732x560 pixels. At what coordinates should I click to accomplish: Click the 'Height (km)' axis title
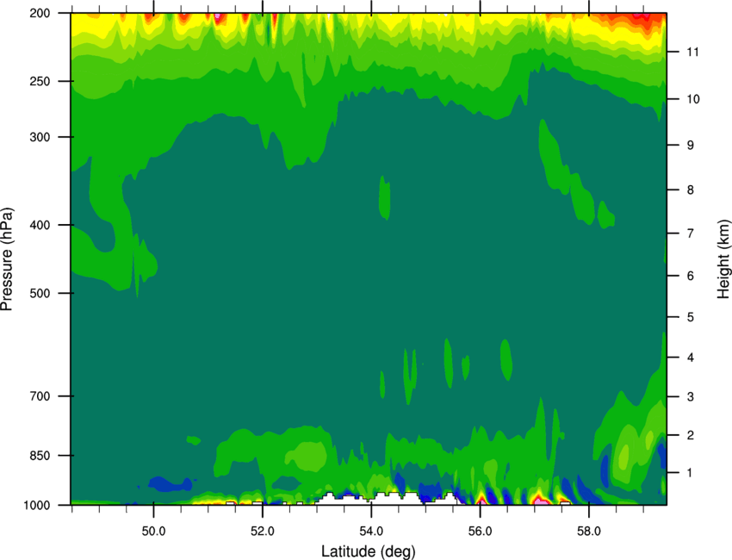[x=723, y=259]
